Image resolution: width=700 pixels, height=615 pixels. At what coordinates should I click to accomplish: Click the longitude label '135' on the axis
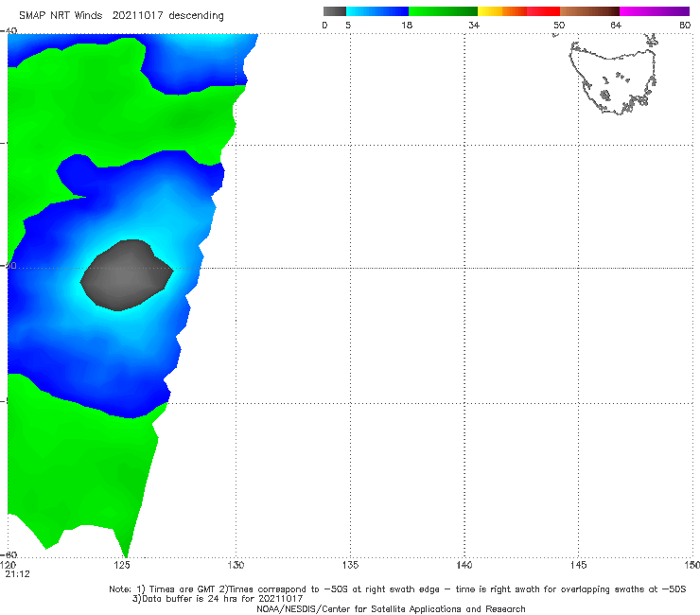pos(350,565)
